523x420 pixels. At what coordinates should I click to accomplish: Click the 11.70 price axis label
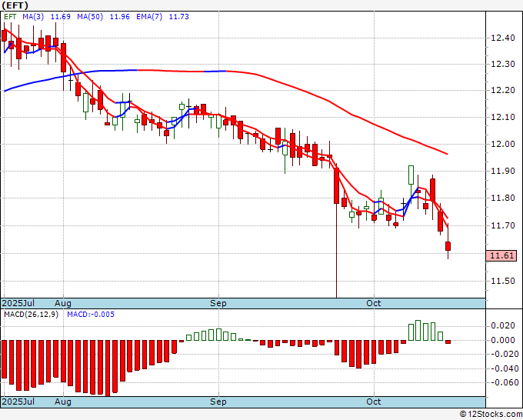(x=503, y=226)
